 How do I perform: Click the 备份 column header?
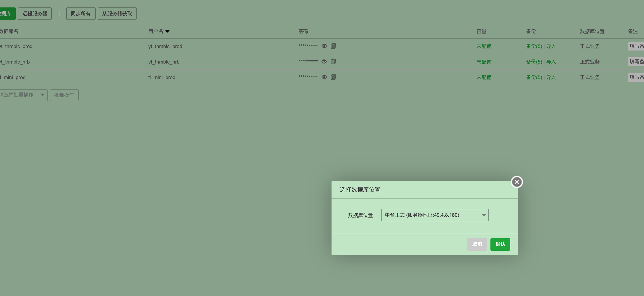531,31
